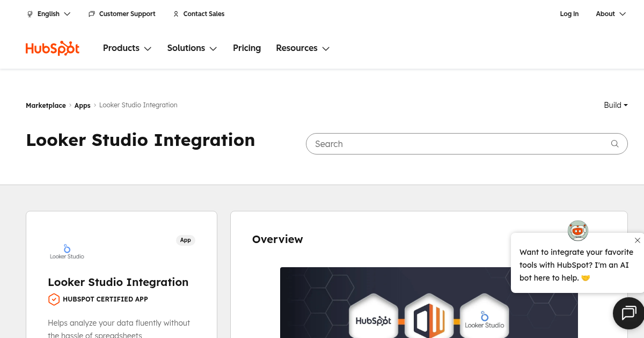Click the Looker Studio logo in card
Image resolution: width=644 pixels, height=338 pixels.
pyautogui.click(x=67, y=252)
